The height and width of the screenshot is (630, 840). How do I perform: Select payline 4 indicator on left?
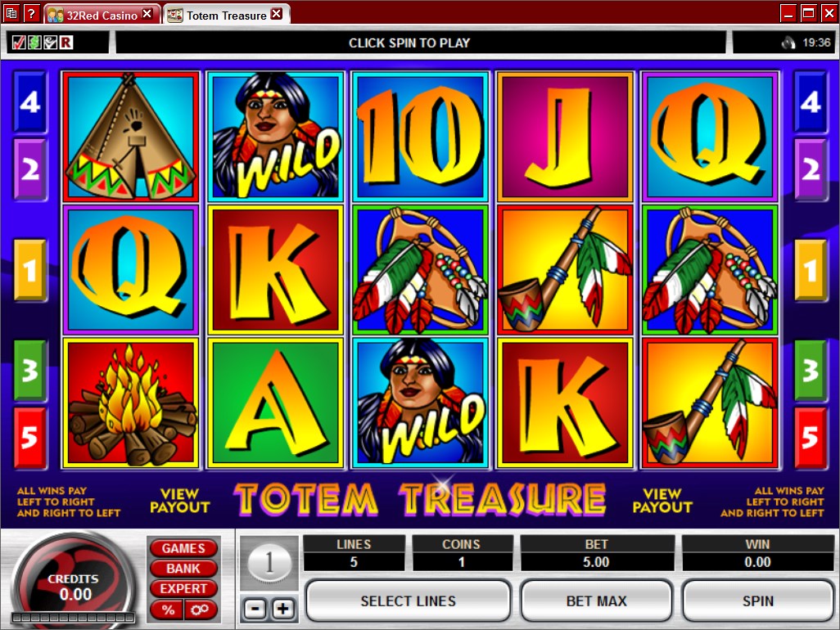30,102
